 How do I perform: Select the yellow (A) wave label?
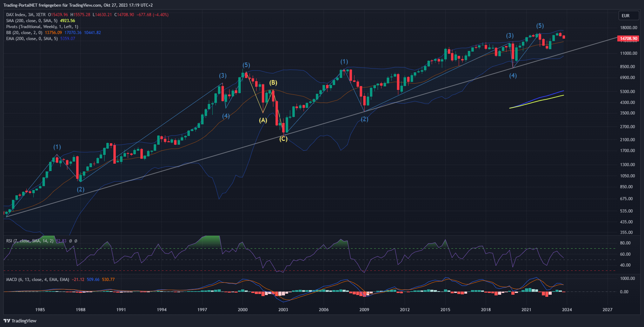263,120
